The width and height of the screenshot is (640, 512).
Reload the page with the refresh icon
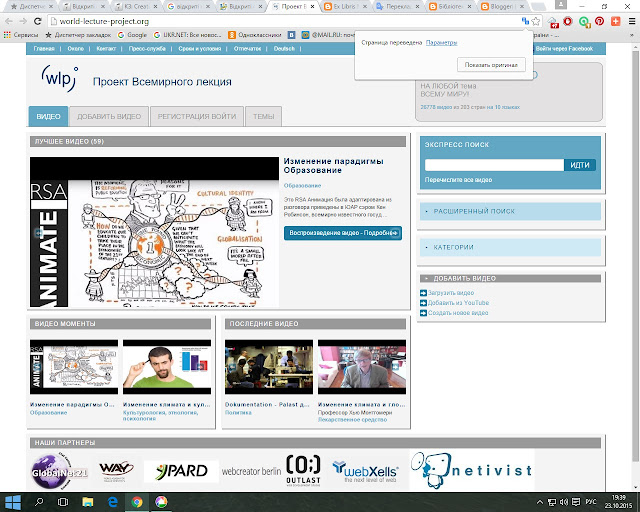[38, 21]
